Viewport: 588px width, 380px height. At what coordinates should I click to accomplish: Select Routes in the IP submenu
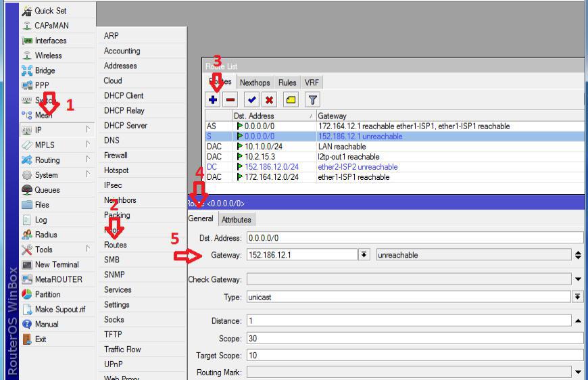[116, 245]
